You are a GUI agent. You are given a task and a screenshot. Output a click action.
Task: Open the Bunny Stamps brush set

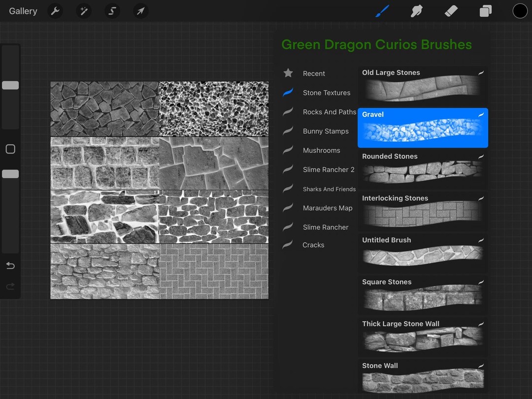point(325,131)
